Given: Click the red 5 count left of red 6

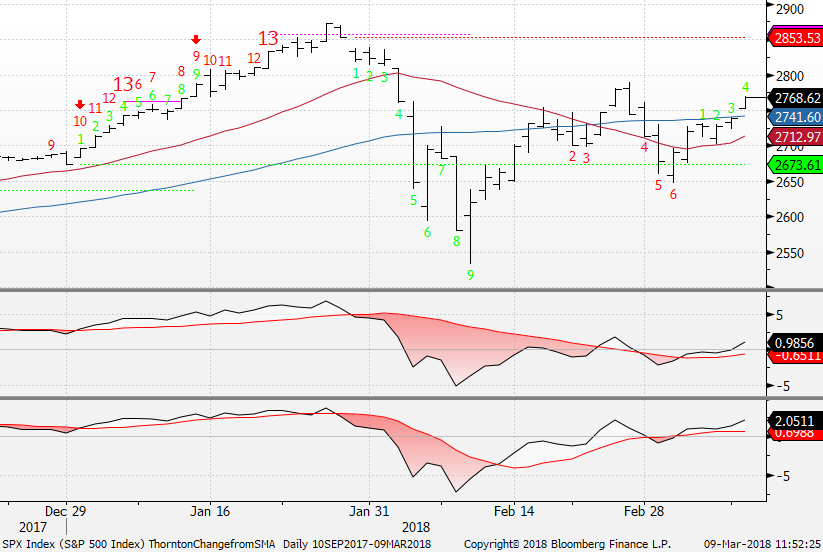Looking at the screenshot, I should click(658, 185).
